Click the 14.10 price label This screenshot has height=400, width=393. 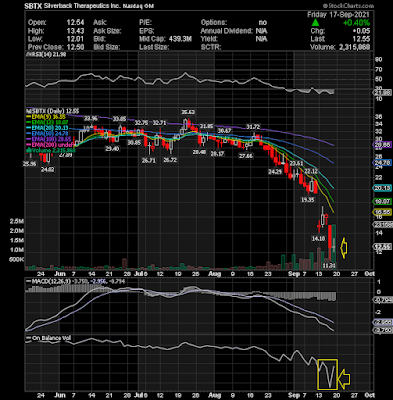[x=318, y=238]
